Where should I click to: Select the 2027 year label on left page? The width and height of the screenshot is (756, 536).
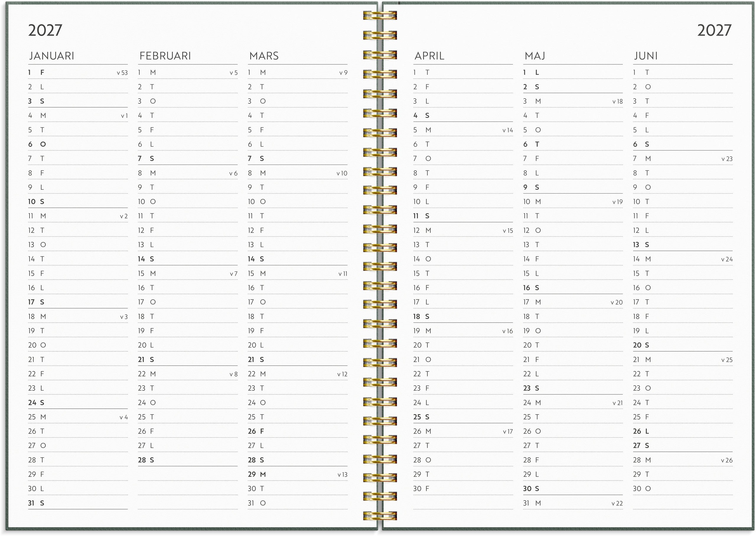(45, 30)
